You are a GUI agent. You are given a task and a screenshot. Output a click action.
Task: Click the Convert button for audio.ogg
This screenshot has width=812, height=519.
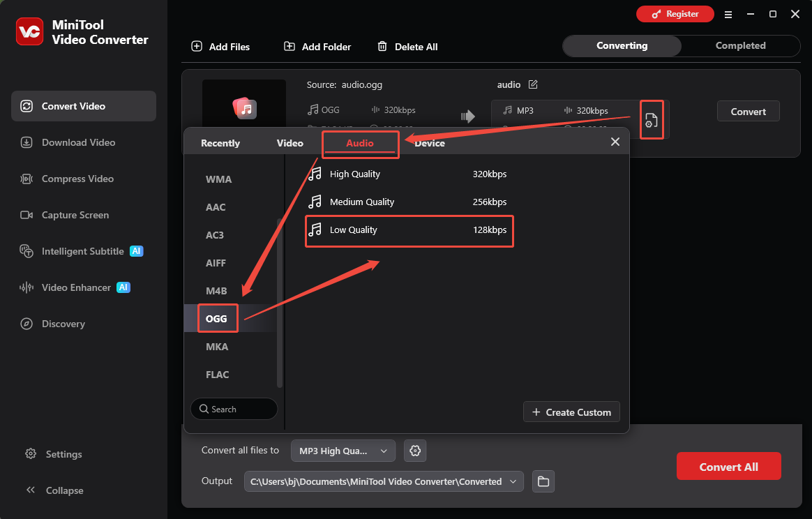(748, 112)
